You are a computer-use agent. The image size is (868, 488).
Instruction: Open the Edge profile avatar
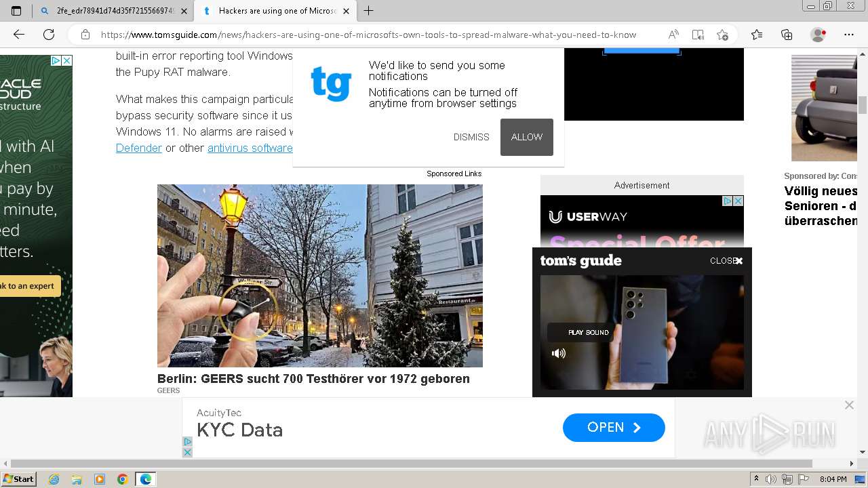818,35
